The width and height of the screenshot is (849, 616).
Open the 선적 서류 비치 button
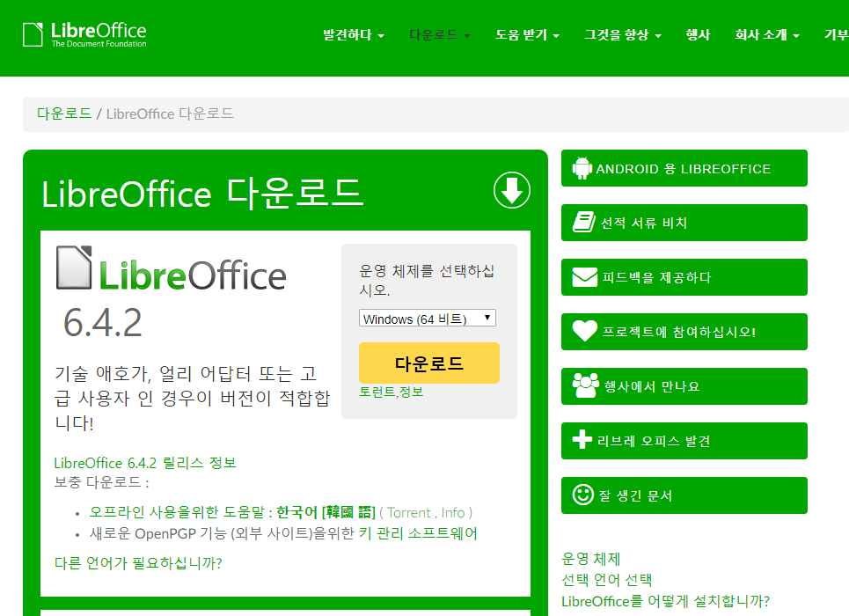(684, 222)
